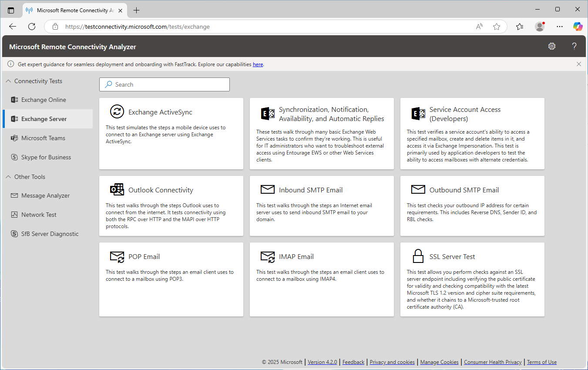Open the IMAP Email test title
The width and height of the screenshot is (588, 370).
point(296,257)
